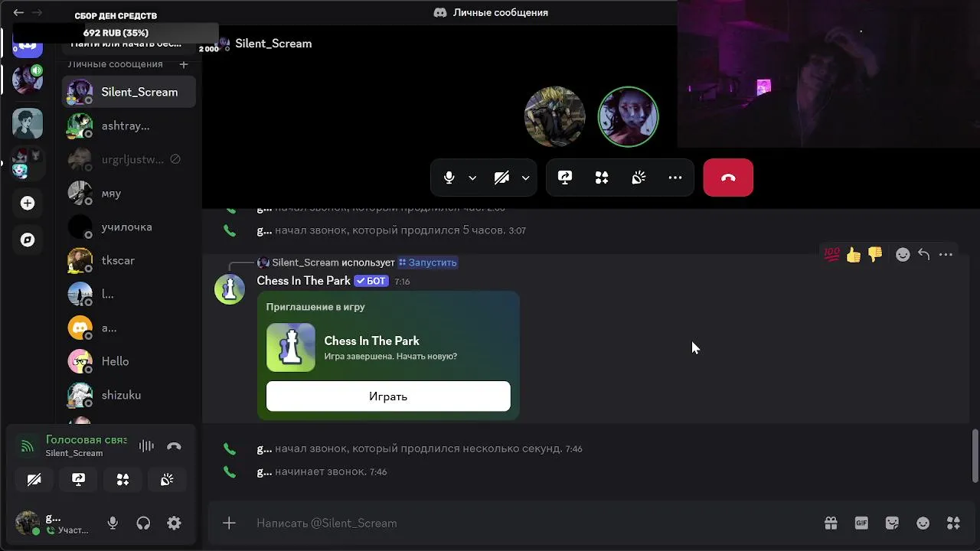Go back with left arrow
The height and width of the screenshot is (551, 980).
(x=18, y=12)
